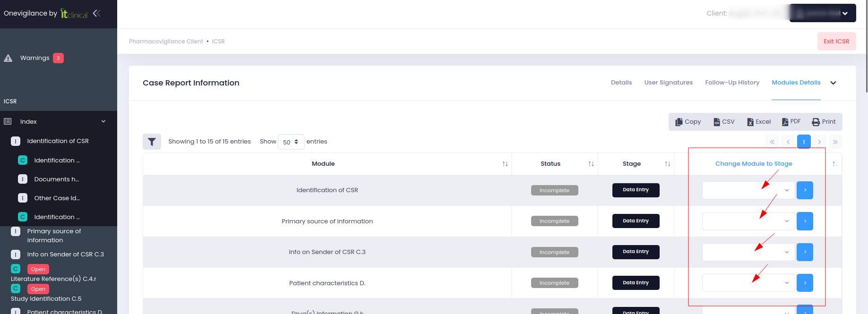Click the page vertical scrollbar
868x314 pixels.
(866, 46)
